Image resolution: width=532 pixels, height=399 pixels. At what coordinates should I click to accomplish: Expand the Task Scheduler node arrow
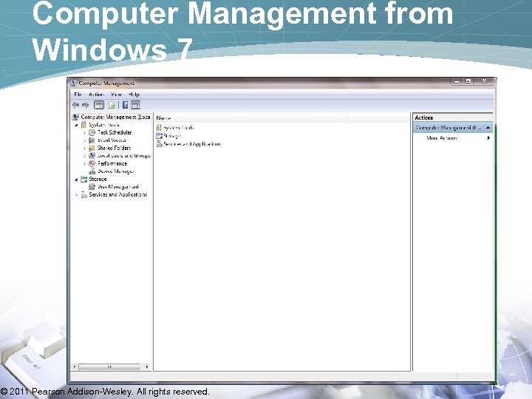(84, 133)
